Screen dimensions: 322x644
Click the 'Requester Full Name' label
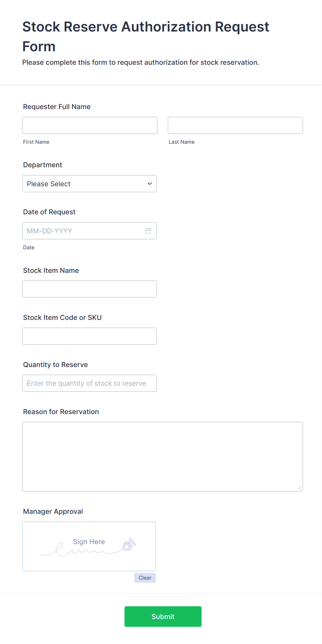click(57, 107)
